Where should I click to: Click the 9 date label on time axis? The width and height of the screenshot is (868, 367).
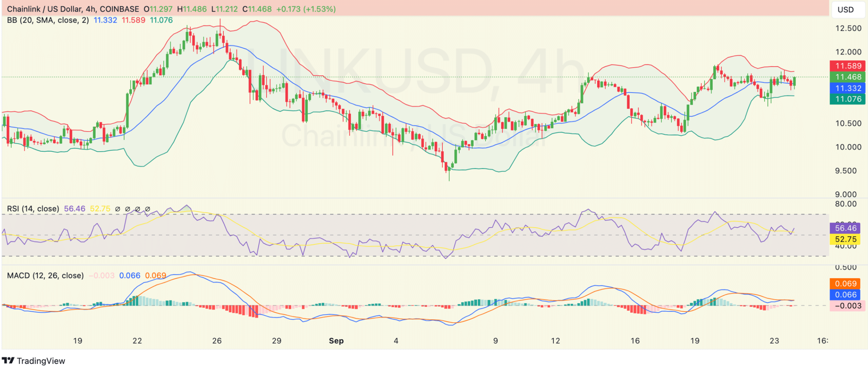click(x=496, y=341)
